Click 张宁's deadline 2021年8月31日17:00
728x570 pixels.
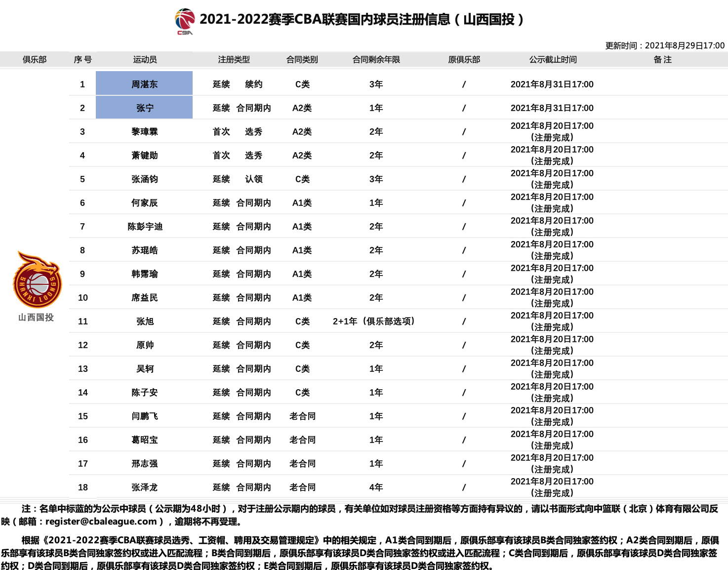click(552, 108)
